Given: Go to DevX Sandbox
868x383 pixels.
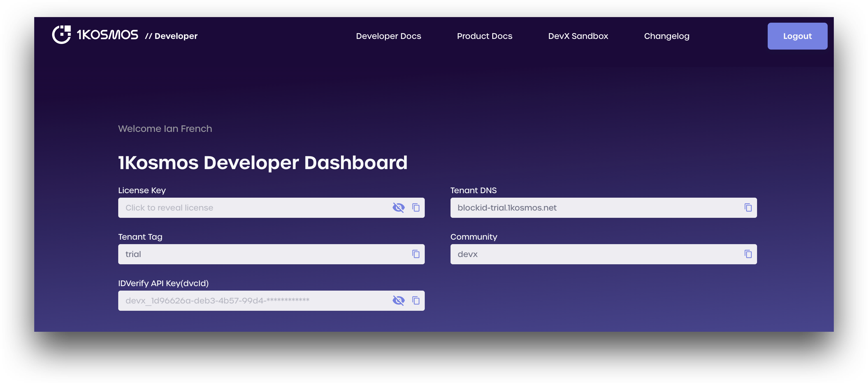Looking at the screenshot, I should pos(578,36).
